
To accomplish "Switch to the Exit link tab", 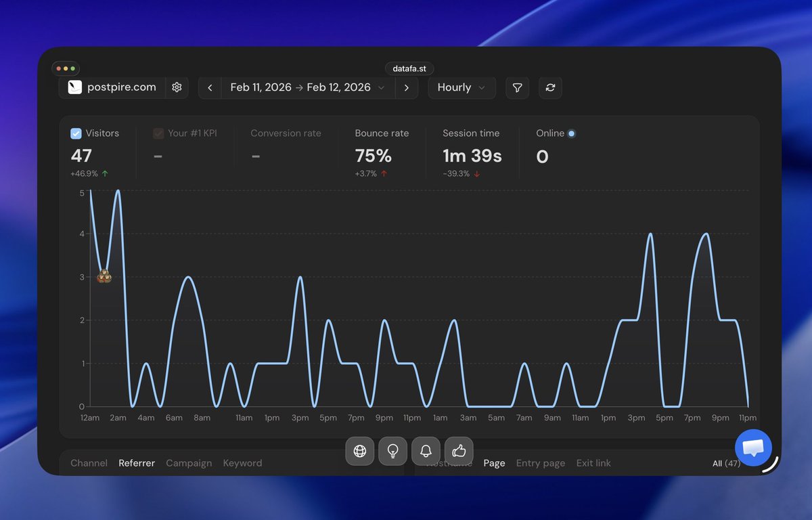I will 593,463.
